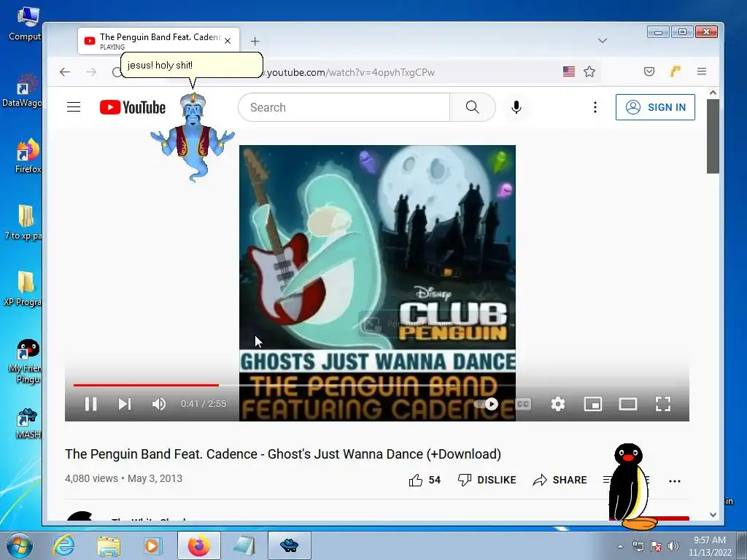Open XP Programs desktop folder
This screenshot has height=560, width=747.
coord(23,288)
